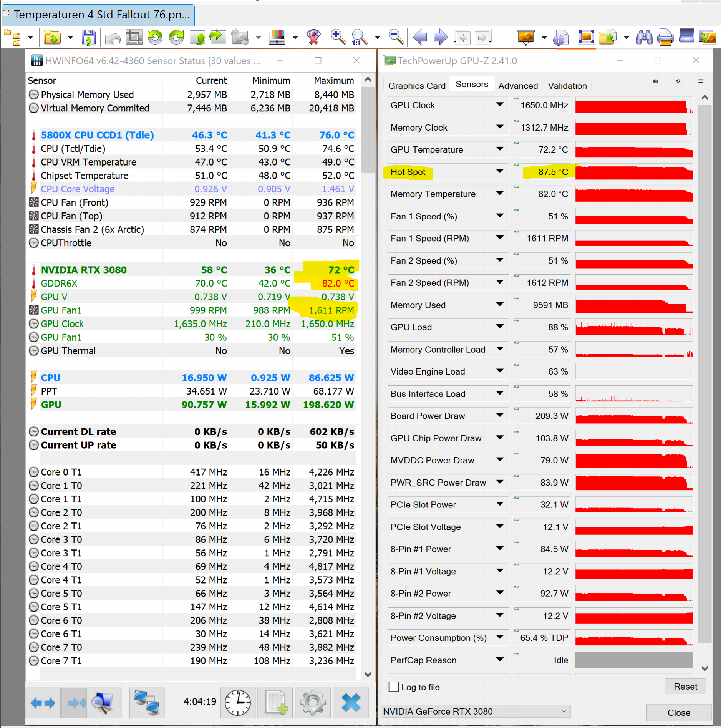Click the Reset button in GPU-Z
Screen dimensions: 721x728
tap(685, 687)
